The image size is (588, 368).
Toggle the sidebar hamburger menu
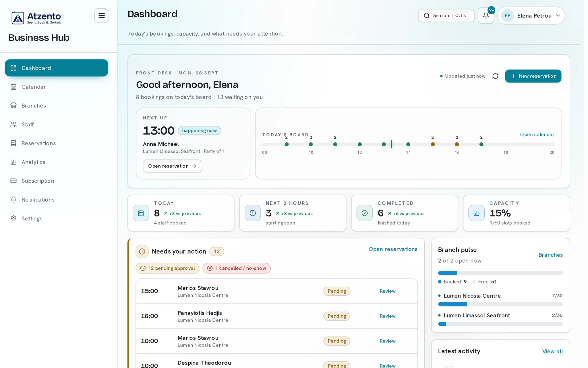(x=102, y=16)
